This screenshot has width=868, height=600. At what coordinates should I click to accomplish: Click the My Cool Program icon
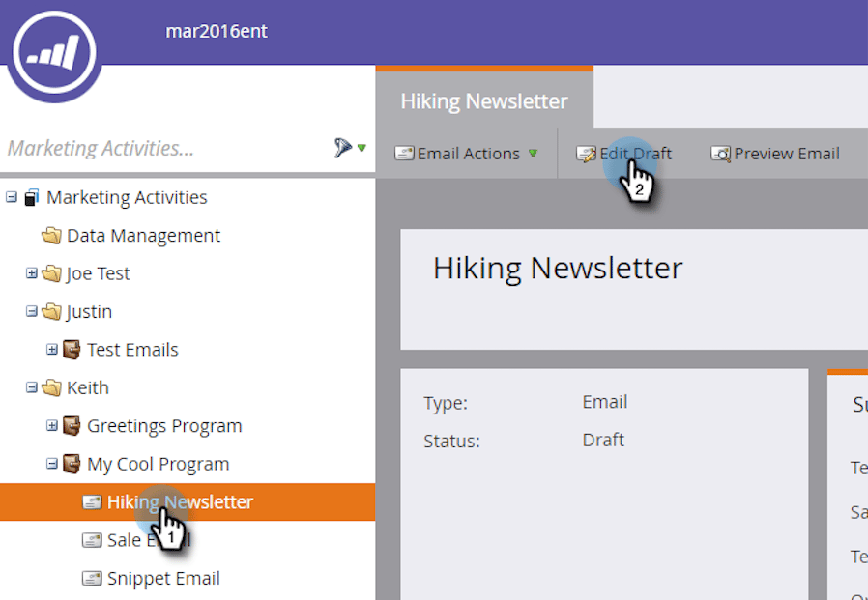[71, 464]
